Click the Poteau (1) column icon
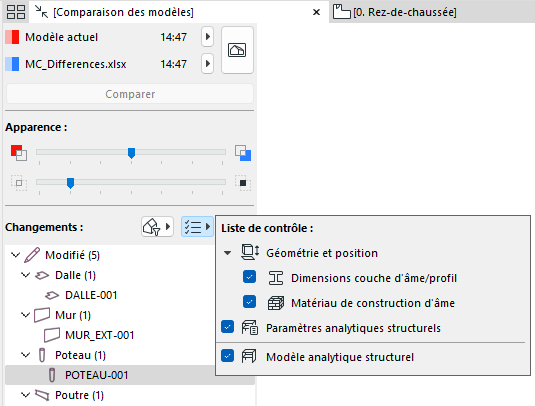The width and height of the screenshot is (535, 406). click(42, 355)
